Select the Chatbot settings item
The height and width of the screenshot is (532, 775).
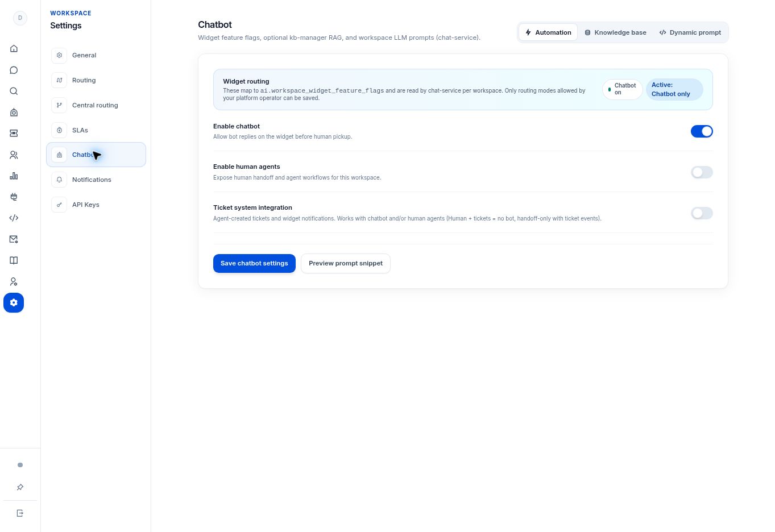[x=96, y=155]
